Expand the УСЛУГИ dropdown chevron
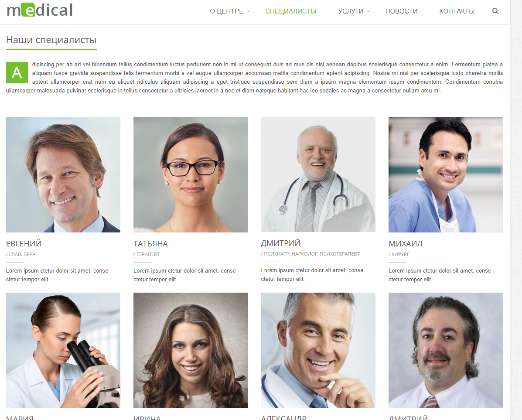 368,12
